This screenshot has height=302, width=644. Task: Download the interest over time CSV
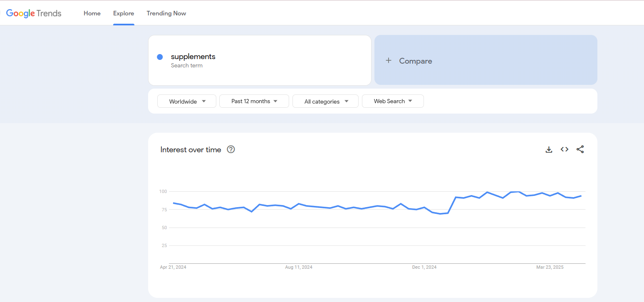point(549,149)
